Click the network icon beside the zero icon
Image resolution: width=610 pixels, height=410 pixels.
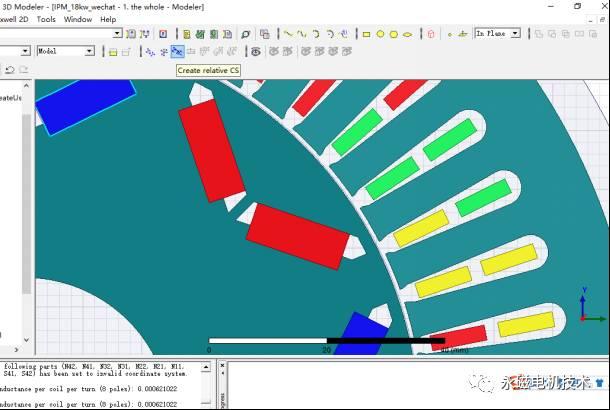pyautogui.click(x=145, y=34)
